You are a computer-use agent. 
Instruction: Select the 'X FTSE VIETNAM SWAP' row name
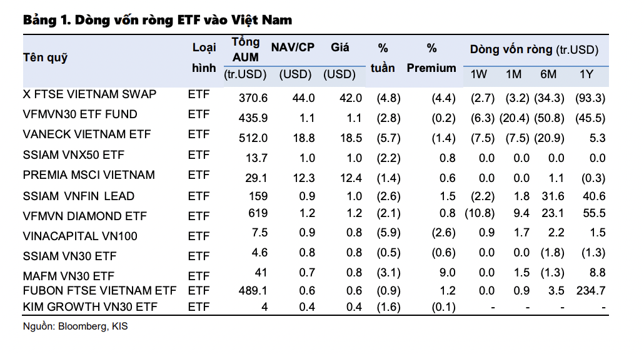(89, 94)
